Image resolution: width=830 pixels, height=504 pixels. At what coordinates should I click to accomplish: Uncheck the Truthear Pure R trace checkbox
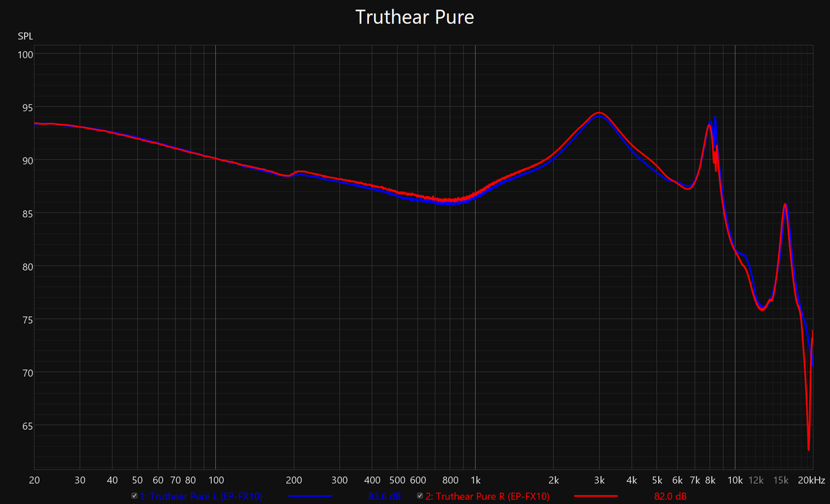coord(420,496)
